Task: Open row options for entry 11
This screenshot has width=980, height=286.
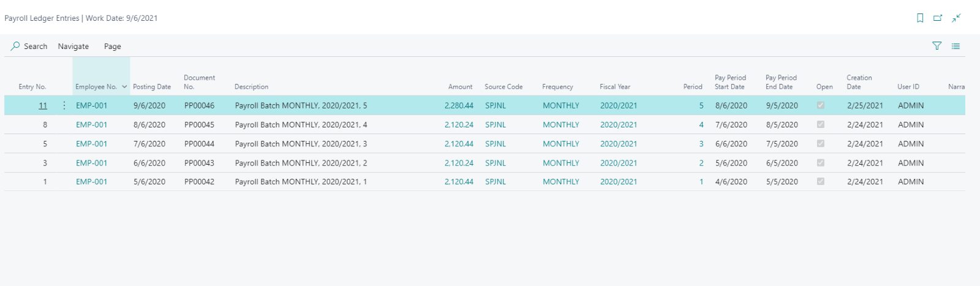Action: 64,105
